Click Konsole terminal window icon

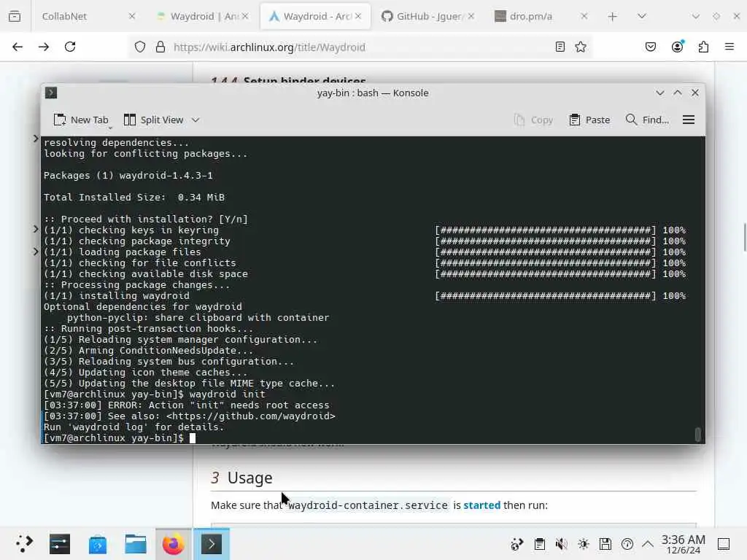coord(51,93)
